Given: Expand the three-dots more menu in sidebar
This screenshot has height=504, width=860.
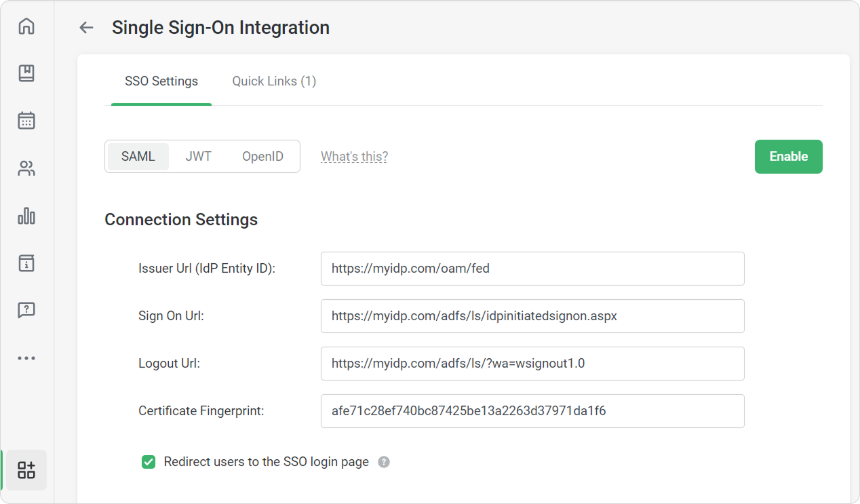Looking at the screenshot, I should coord(26,358).
